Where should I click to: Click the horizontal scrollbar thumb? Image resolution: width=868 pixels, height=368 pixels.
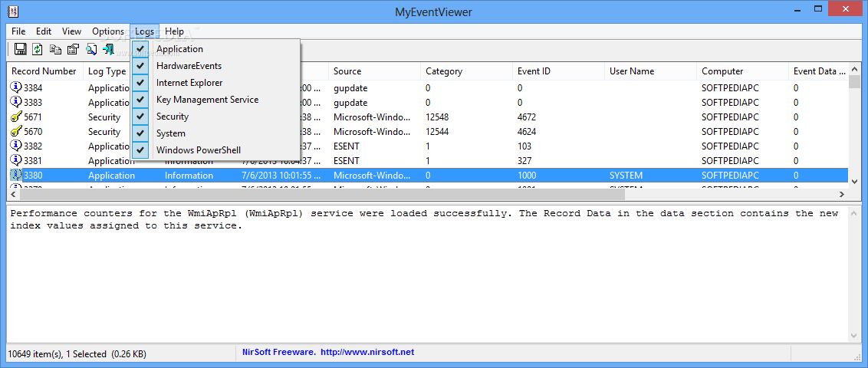point(322,194)
